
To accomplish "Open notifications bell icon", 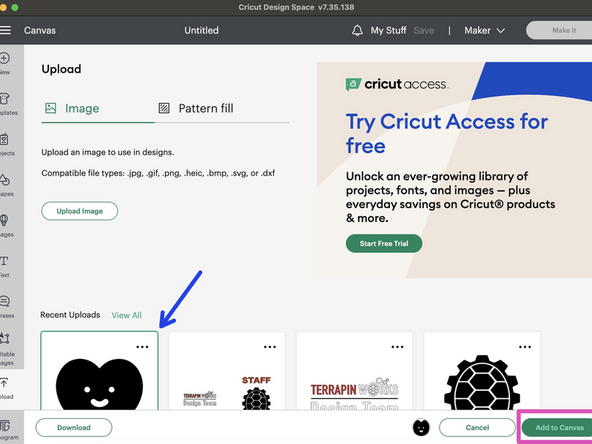I will (357, 30).
